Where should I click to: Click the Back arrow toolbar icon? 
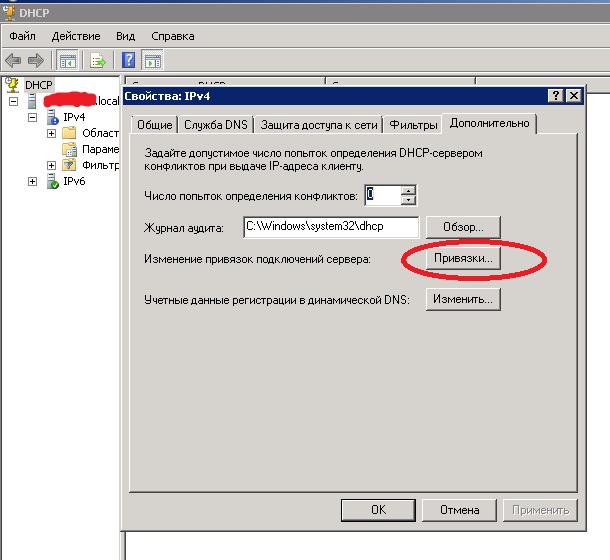pos(13,60)
